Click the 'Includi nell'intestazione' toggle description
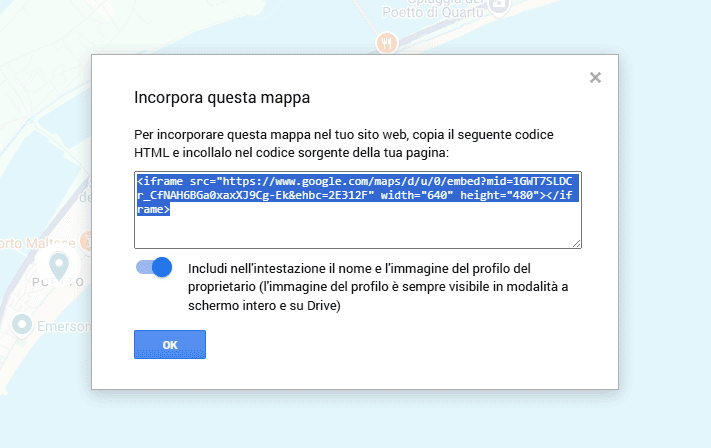711x448 pixels. pyautogui.click(x=378, y=287)
